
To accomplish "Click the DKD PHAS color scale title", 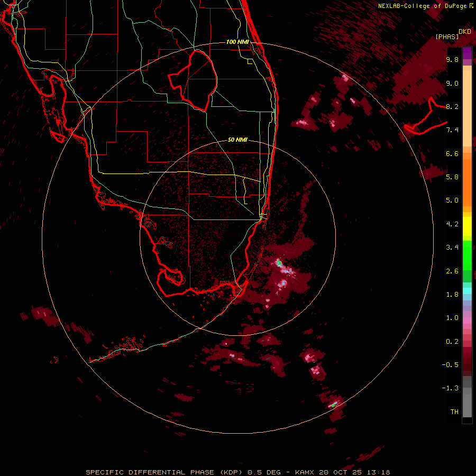I will (452, 34).
